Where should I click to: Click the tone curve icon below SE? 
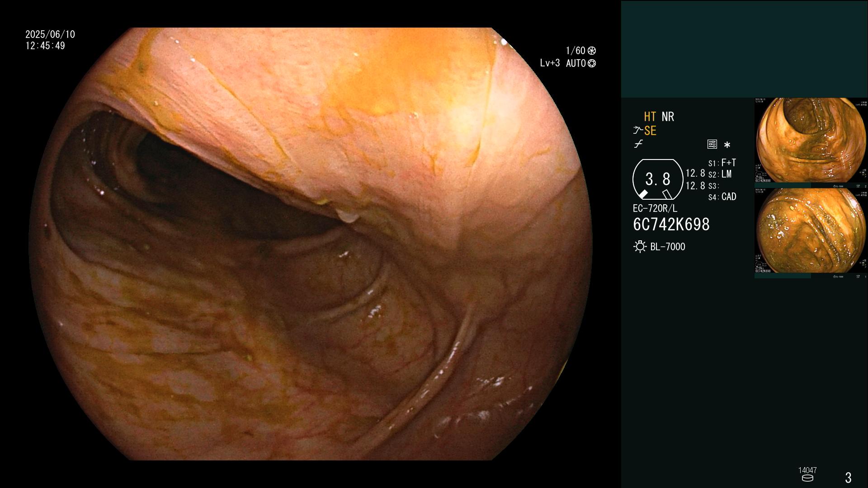click(x=638, y=144)
